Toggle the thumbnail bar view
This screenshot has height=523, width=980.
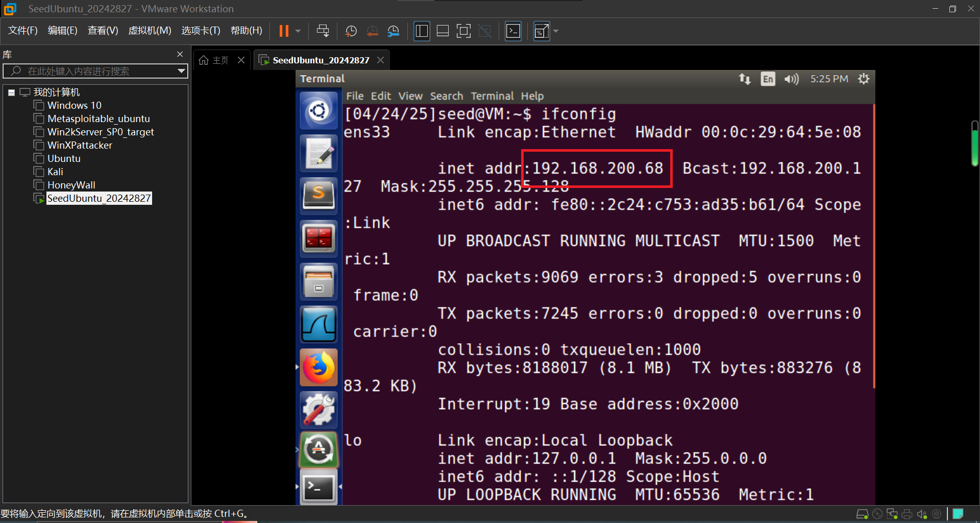click(x=443, y=31)
